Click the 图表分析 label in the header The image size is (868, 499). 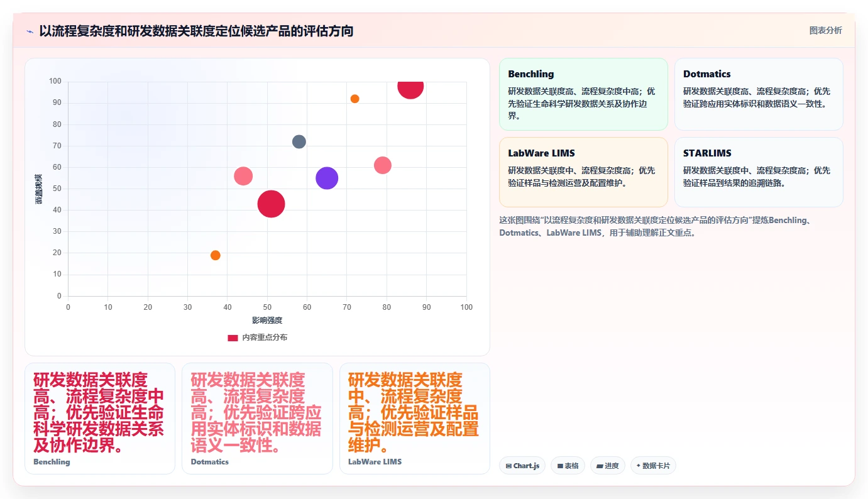(825, 30)
